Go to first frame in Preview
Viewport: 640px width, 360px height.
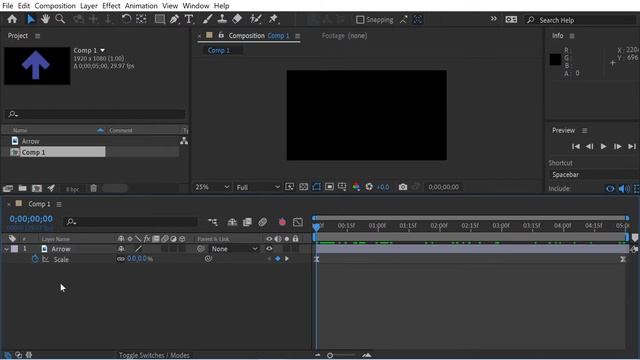[576, 147]
